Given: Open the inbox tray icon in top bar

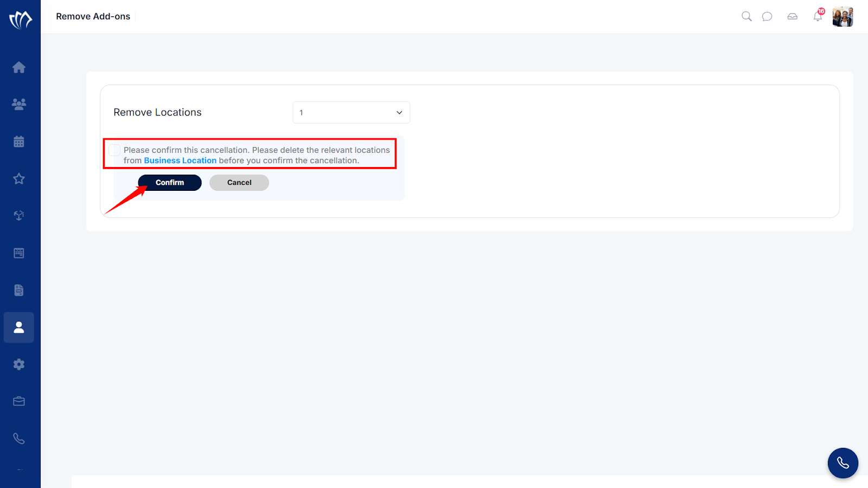Looking at the screenshot, I should (x=793, y=16).
